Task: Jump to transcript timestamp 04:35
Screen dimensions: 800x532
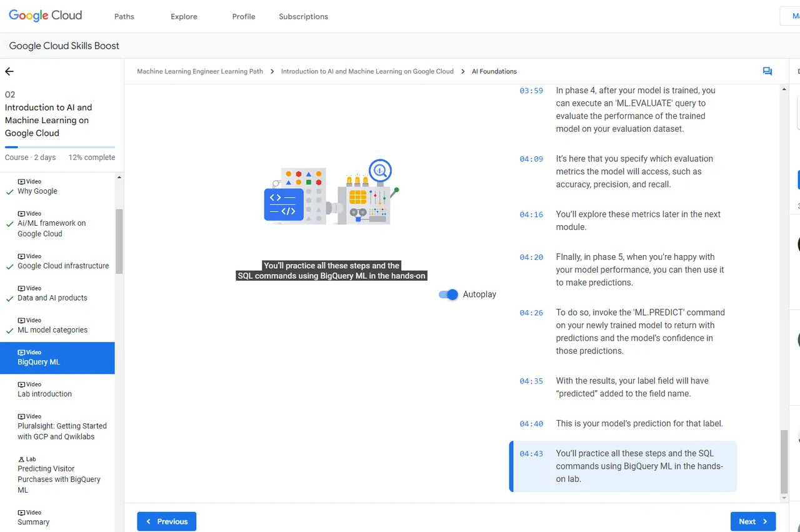Action: 531,381
